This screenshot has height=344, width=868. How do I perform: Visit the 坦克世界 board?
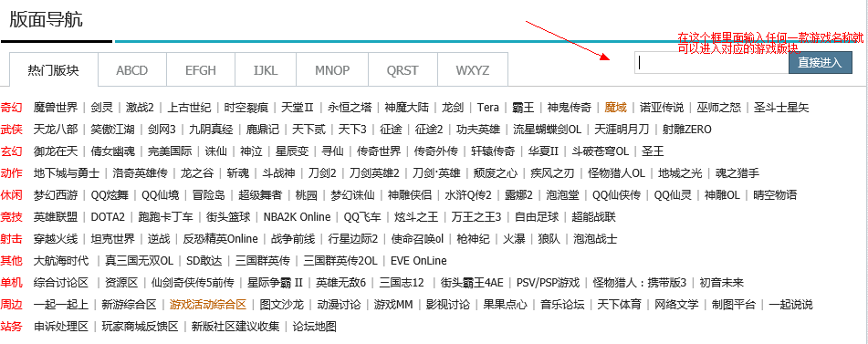(113, 239)
